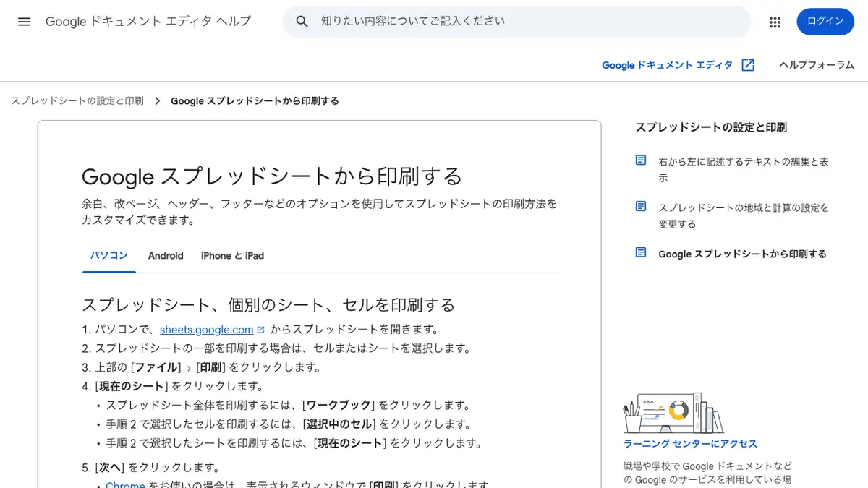
Task: Open sidebar Google スプレッドシートから印刷する article
Action: [x=742, y=254]
